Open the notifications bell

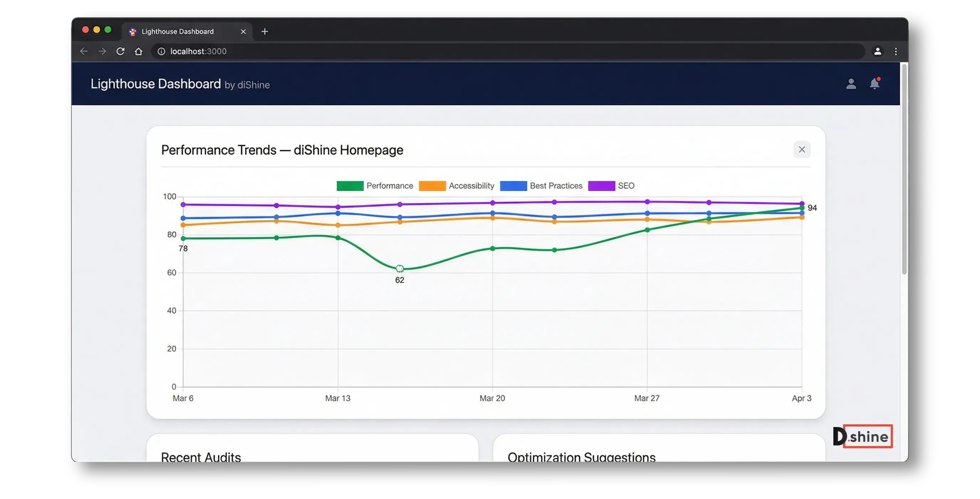point(875,83)
